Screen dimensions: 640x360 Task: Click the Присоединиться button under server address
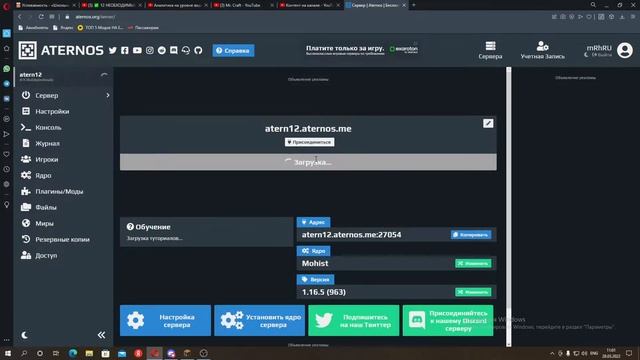309,142
